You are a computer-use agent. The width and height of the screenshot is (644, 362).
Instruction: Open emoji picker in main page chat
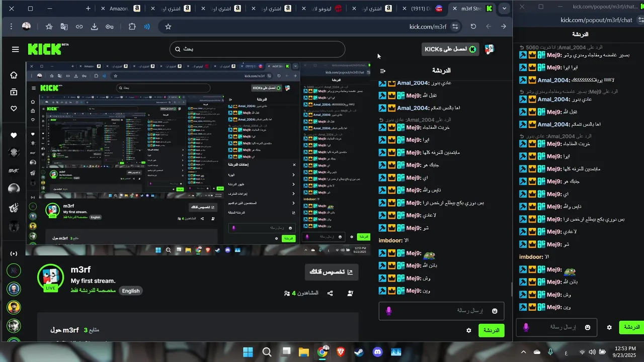(495, 311)
